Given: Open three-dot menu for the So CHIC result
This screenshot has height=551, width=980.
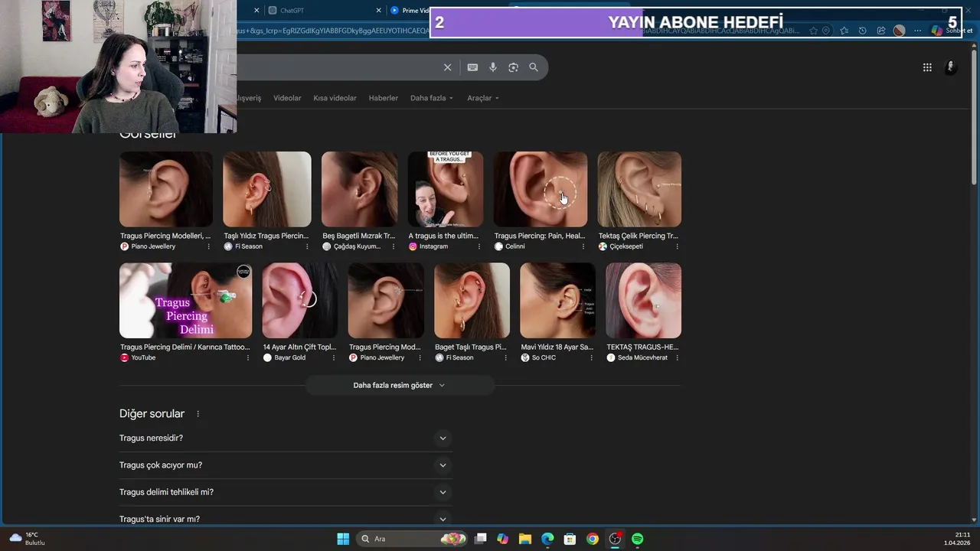Looking at the screenshot, I should [x=592, y=357].
